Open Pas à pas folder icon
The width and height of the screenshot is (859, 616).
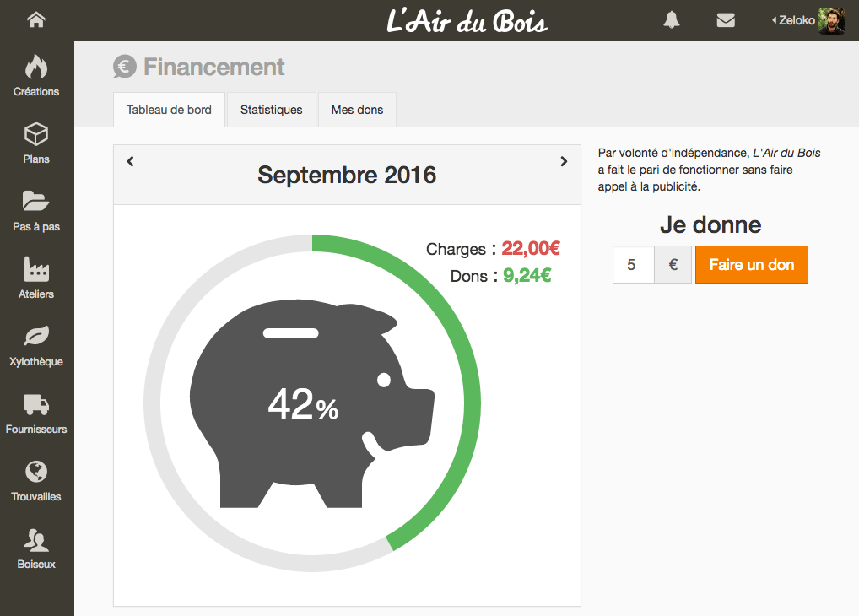coord(36,201)
